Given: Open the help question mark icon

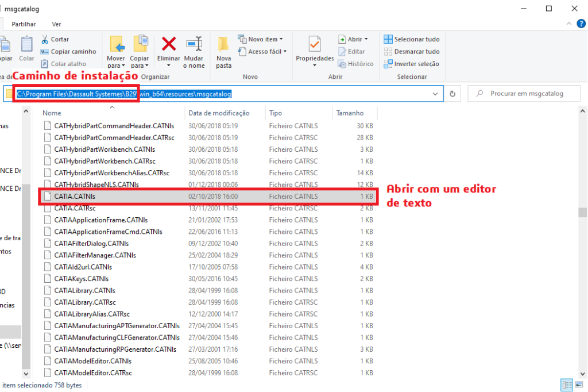Looking at the screenshot, I should coord(581,24).
